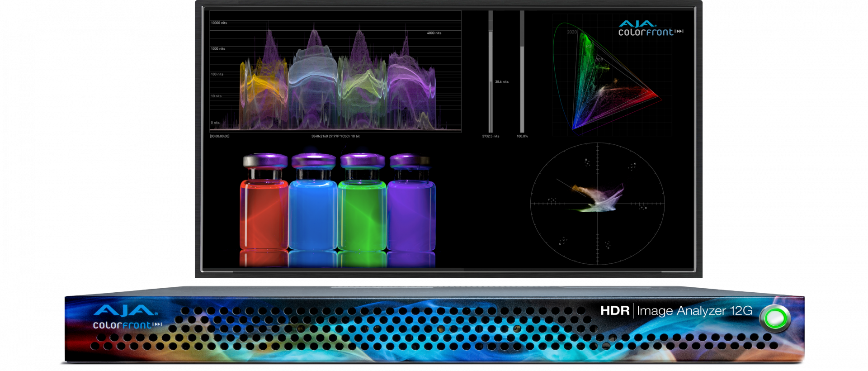Click the blue B target on the vectorscope
868x371 pixels.
tap(642, 207)
